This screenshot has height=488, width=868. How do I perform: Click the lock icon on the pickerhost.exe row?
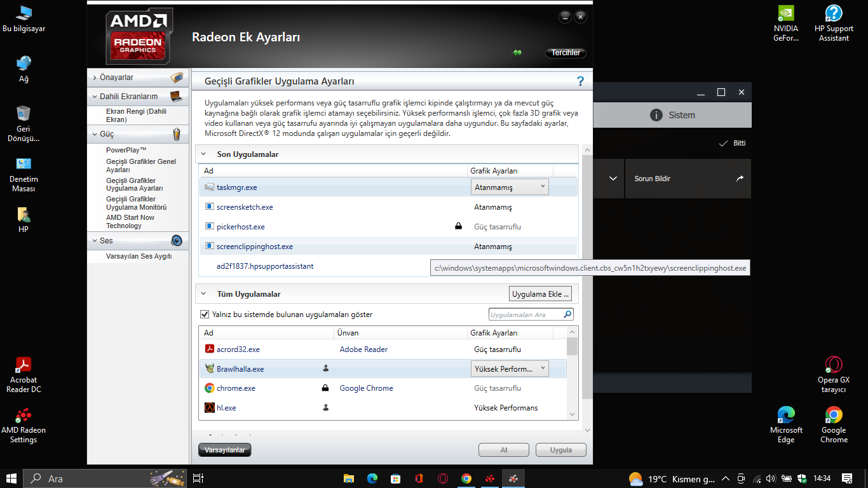pos(458,226)
